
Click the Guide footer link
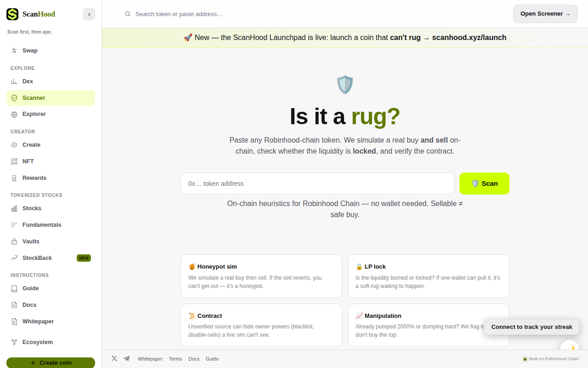(212, 359)
